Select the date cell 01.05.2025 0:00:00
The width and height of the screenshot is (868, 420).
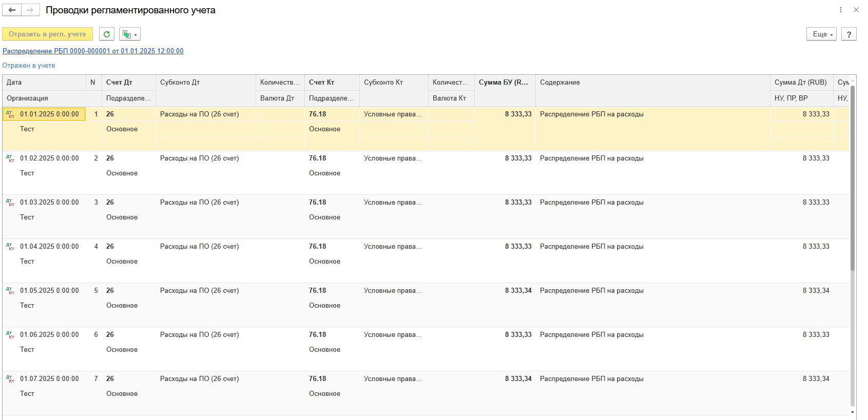(49, 290)
